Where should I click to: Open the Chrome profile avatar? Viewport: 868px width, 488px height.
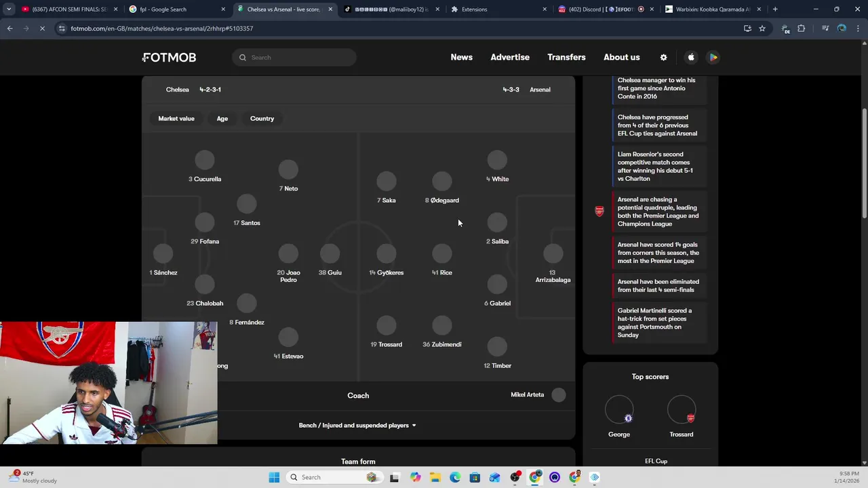pos(842,28)
